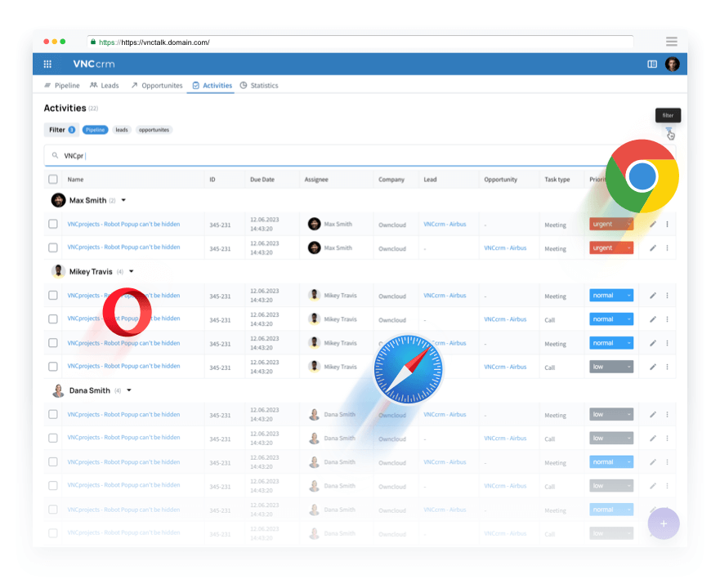Open more options for Max Smith's lead activity
The width and height of the screenshot is (720, 588).
click(667, 225)
